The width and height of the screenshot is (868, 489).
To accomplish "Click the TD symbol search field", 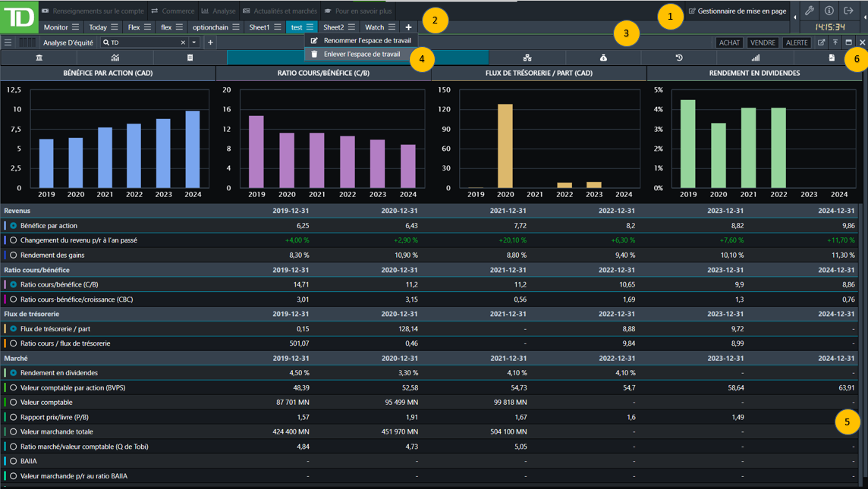I will (144, 43).
